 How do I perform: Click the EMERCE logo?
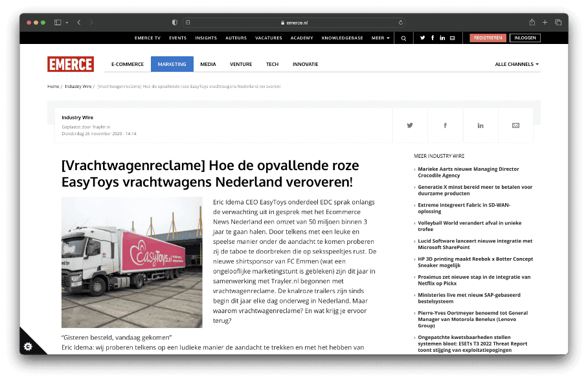(71, 64)
